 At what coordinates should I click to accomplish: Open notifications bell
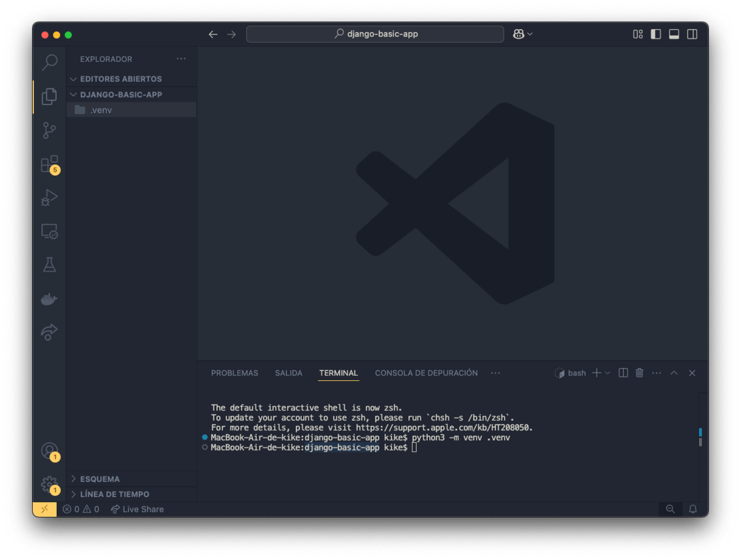(x=693, y=509)
